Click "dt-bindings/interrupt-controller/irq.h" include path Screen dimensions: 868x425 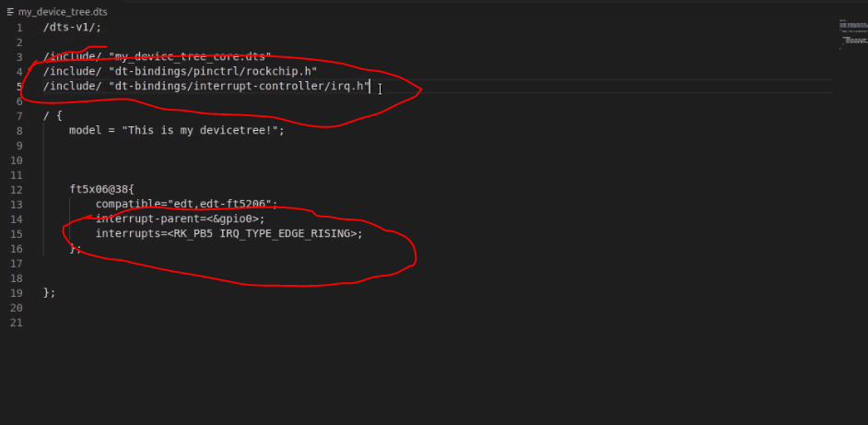(x=239, y=87)
